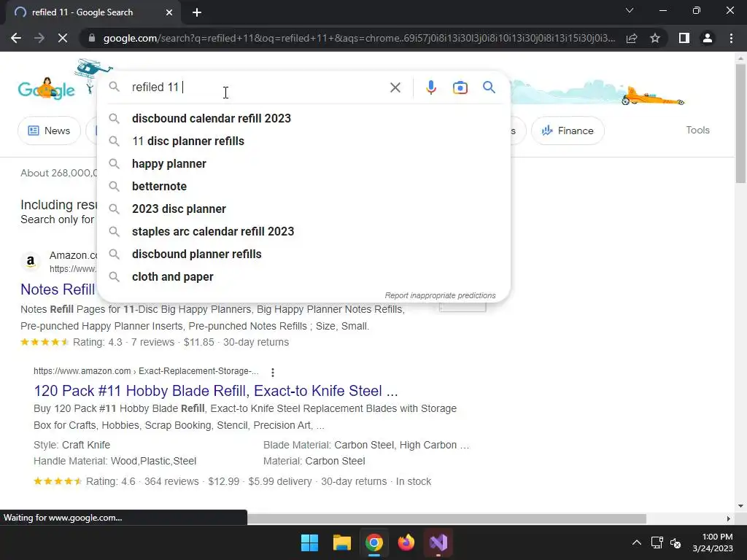Viewport: 747px width, 560px height.
Task: Open the clock showing 1:00 PM
Action: (713, 542)
